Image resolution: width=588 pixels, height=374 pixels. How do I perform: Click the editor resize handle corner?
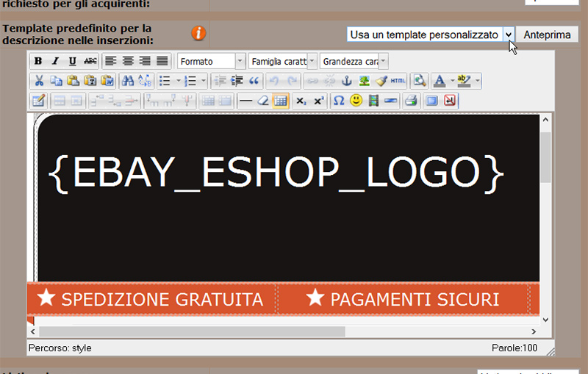550,351
